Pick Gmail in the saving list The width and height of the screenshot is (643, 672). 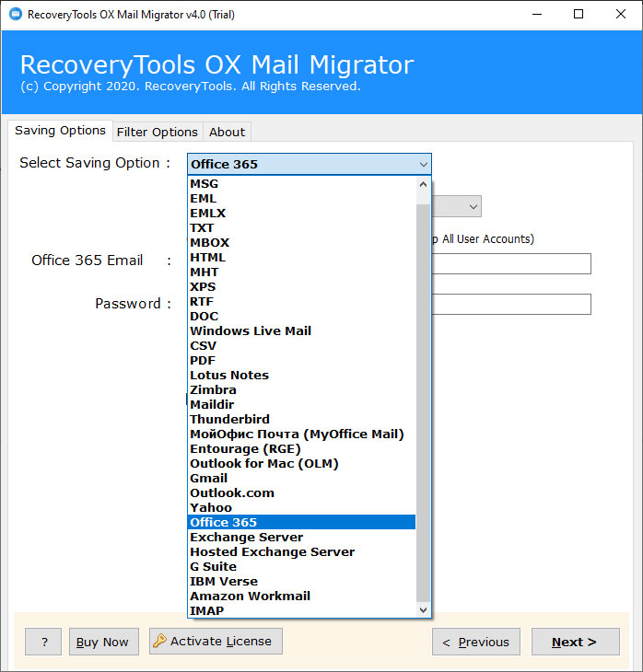tap(302, 478)
